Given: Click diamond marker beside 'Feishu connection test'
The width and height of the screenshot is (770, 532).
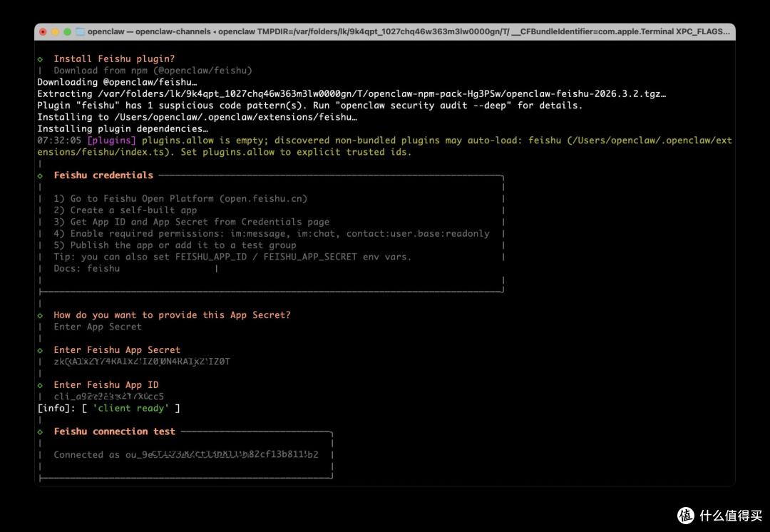Looking at the screenshot, I should (x=40, y=431).
